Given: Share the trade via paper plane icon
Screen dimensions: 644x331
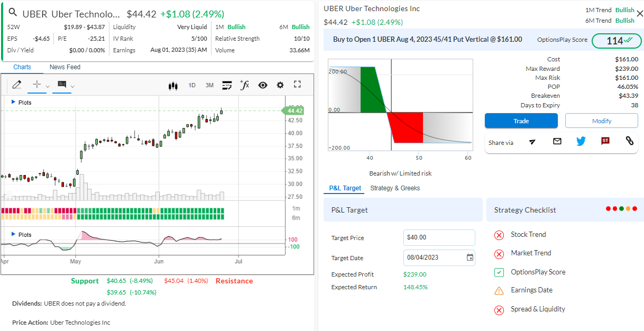Looking at the screenshot, I should click(532, 141).
